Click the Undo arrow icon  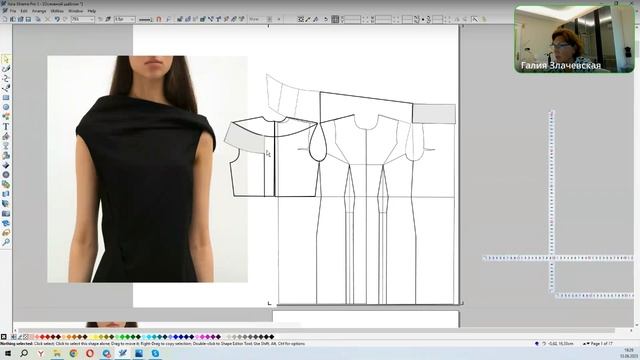(57, 19)
